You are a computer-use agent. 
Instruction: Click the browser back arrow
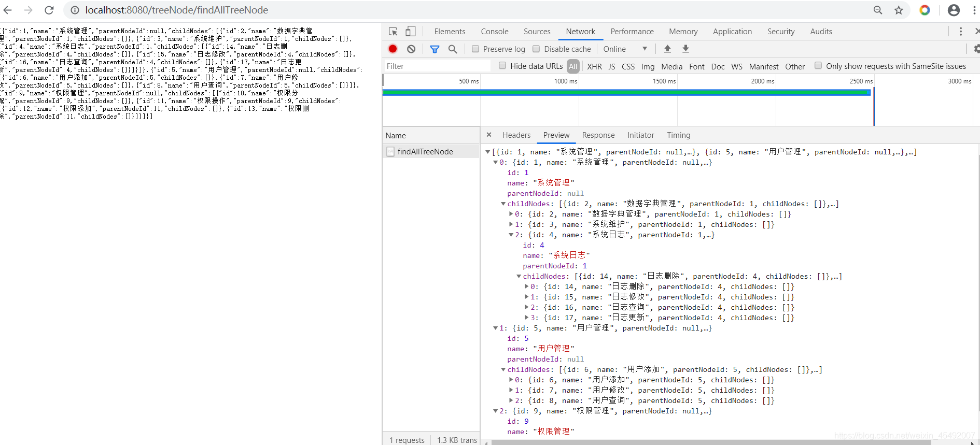8,10
